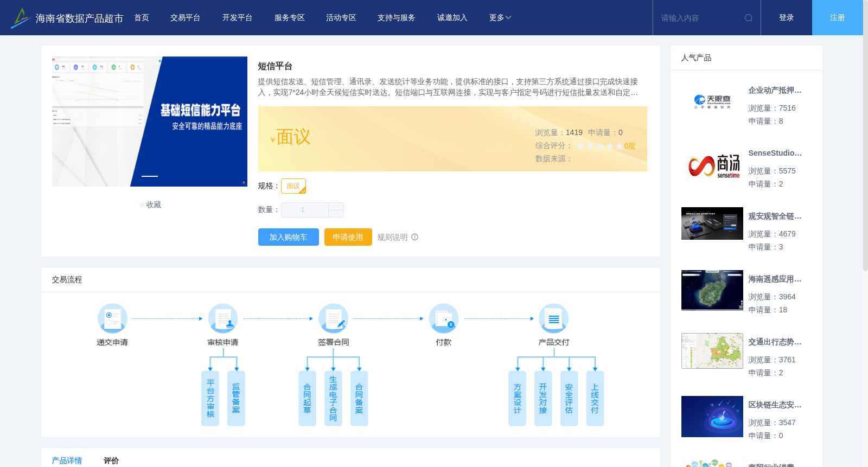The width and height of the screenshot is (868, 467).
Task: Click the 线上交付 flow box
Action: pos(595,399)
